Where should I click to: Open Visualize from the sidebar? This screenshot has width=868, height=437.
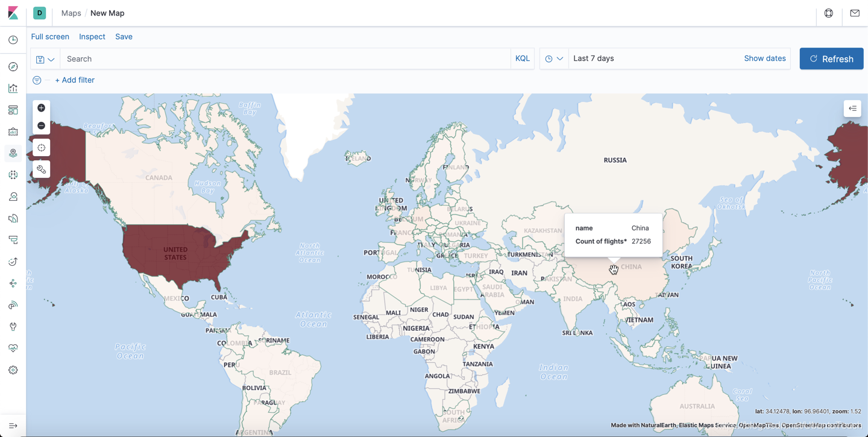pos(13,89)
